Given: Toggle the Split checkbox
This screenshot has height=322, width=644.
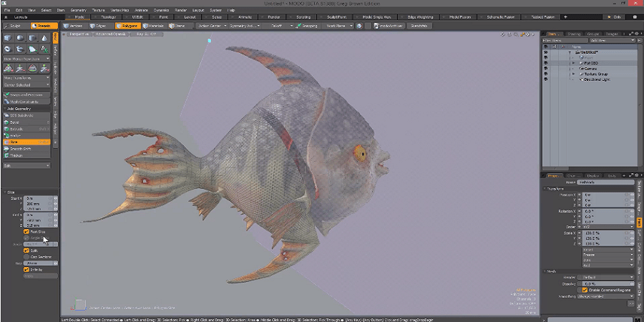Looking at the screenshot, I should click(x=26, y=250).
